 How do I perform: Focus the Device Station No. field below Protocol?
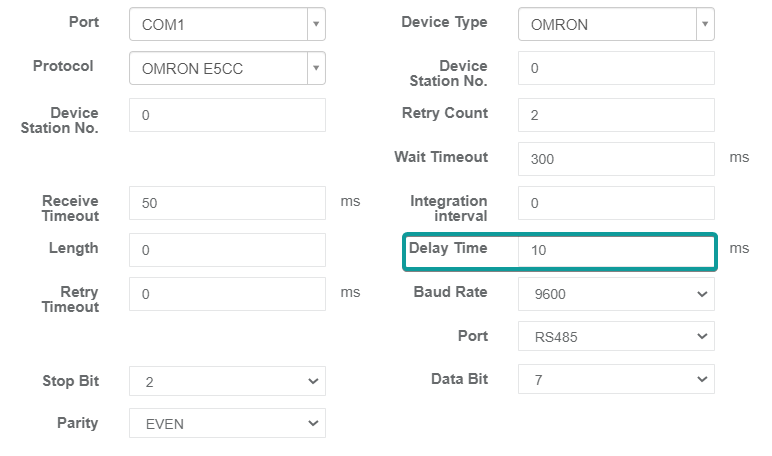(x=227, y=115)
